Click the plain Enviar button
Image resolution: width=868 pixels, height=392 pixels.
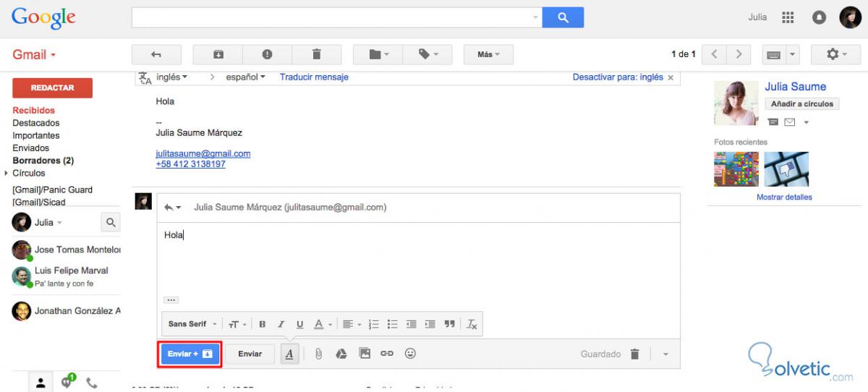(x=250, y=354)
